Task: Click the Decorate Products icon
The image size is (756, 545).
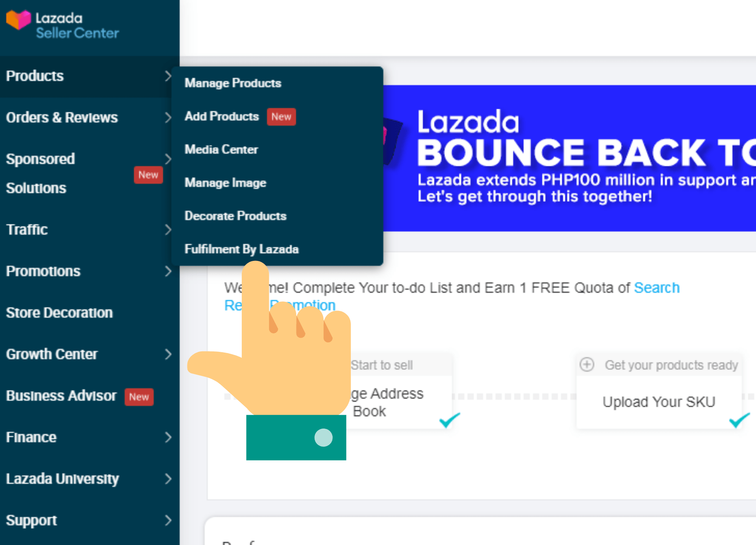Action: coord(235,215)
